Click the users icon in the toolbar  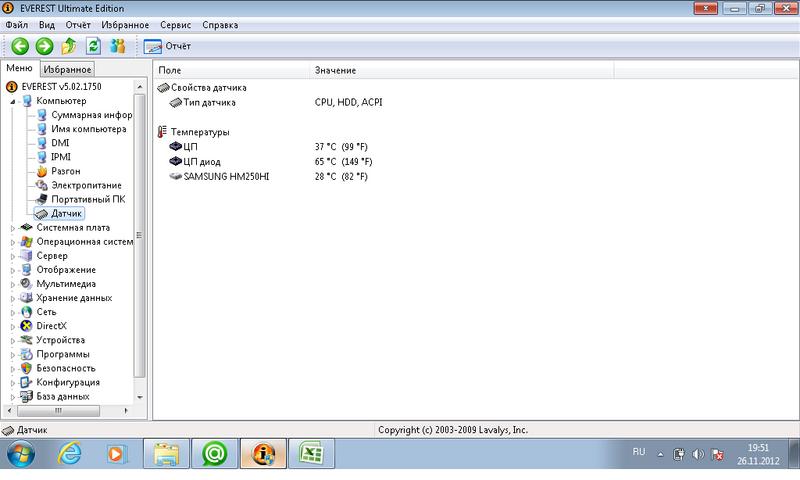[118, 46]
